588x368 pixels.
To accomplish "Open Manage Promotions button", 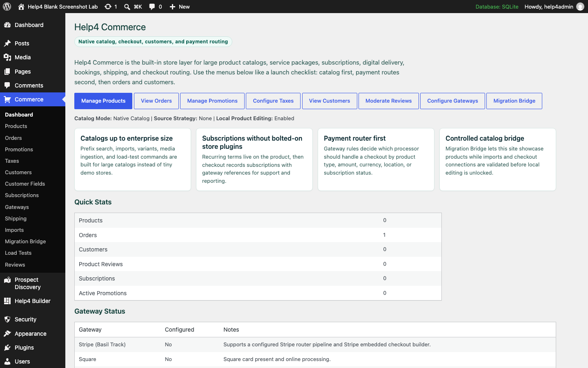I will click(x=212, y=101).
